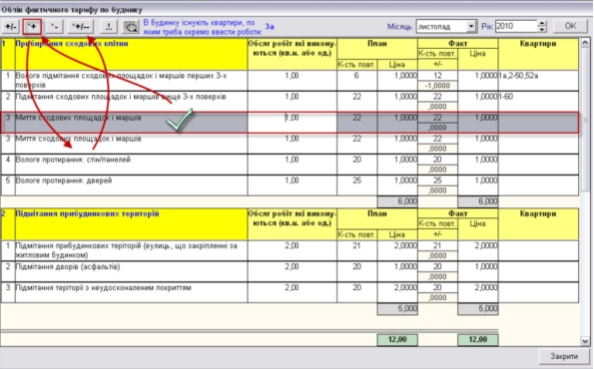Click the Рік year input field
The height and width of the screenshot is (369, 594).
click(516, 27)
